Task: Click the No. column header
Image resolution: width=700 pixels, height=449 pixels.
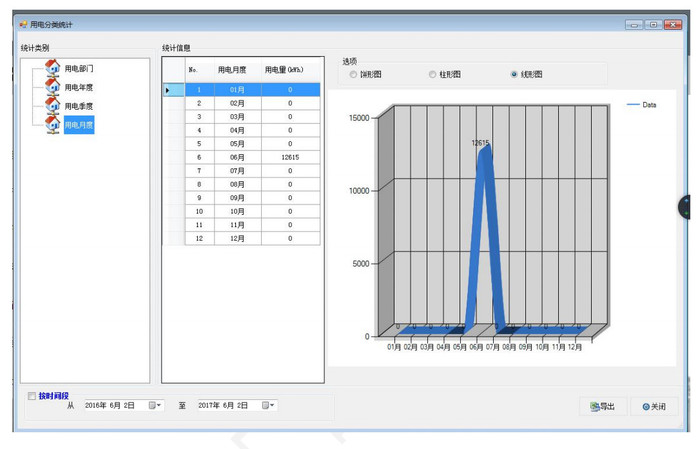Action: [x=200, y=70]
